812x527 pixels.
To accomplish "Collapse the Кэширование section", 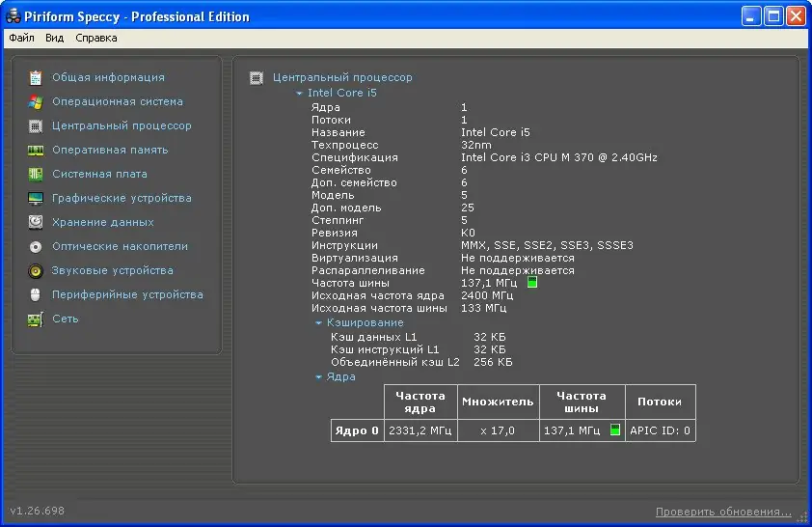I will (318, 322).
